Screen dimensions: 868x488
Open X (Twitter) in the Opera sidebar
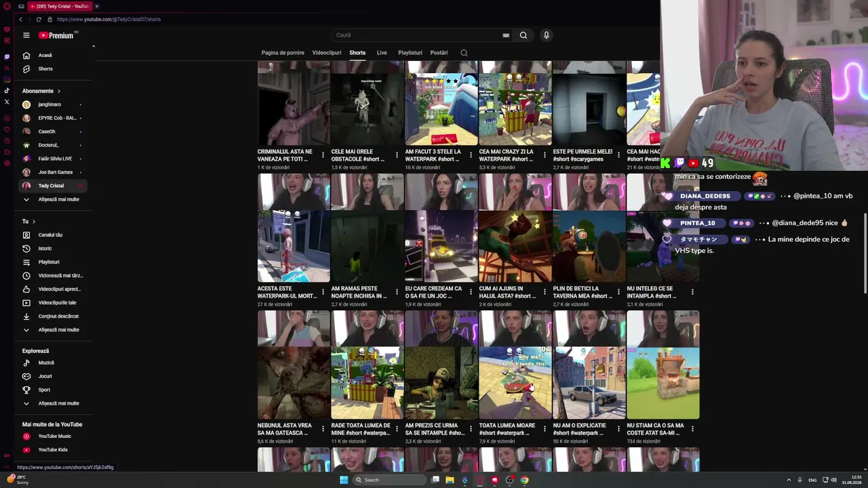pos(7,102)
